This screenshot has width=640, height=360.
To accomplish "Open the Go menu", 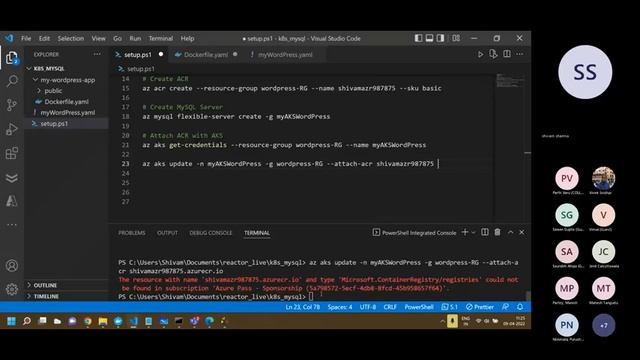I will [118, 38].
